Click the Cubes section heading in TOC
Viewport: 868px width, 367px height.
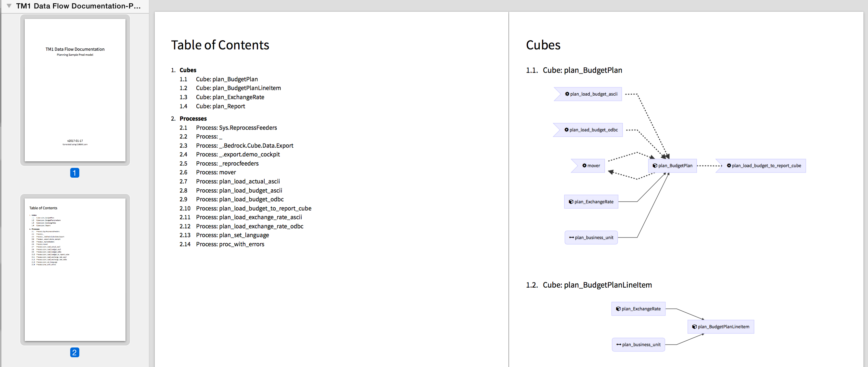188,70
